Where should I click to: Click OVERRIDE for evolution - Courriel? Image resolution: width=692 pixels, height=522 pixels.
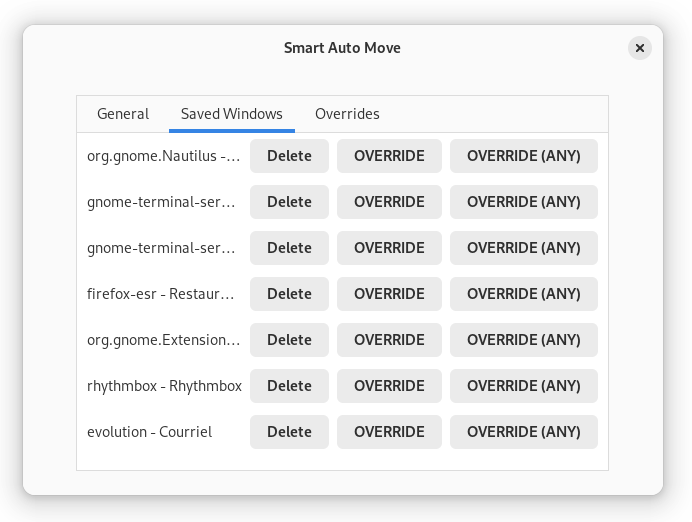[389, 432]
